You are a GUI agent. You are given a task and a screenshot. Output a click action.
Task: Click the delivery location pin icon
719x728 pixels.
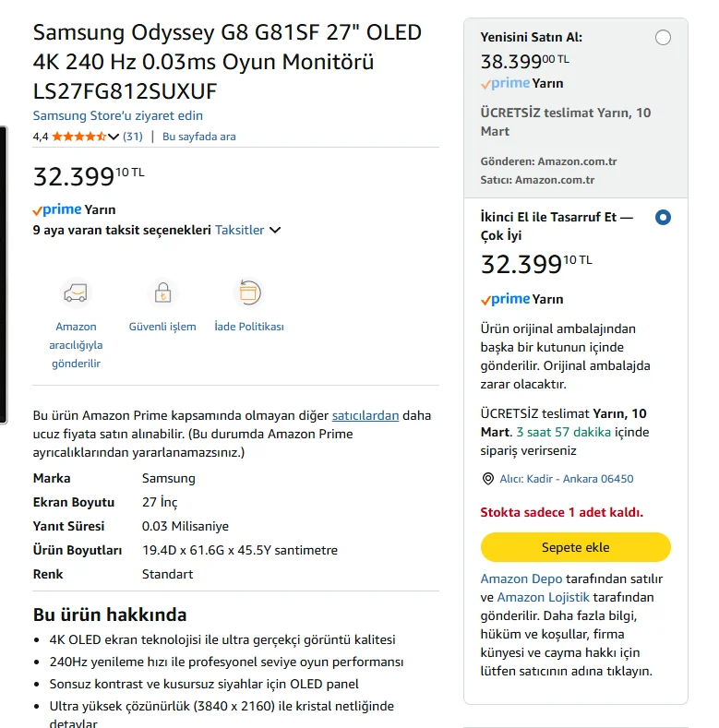pyautogui.click(x=488, y=479)
